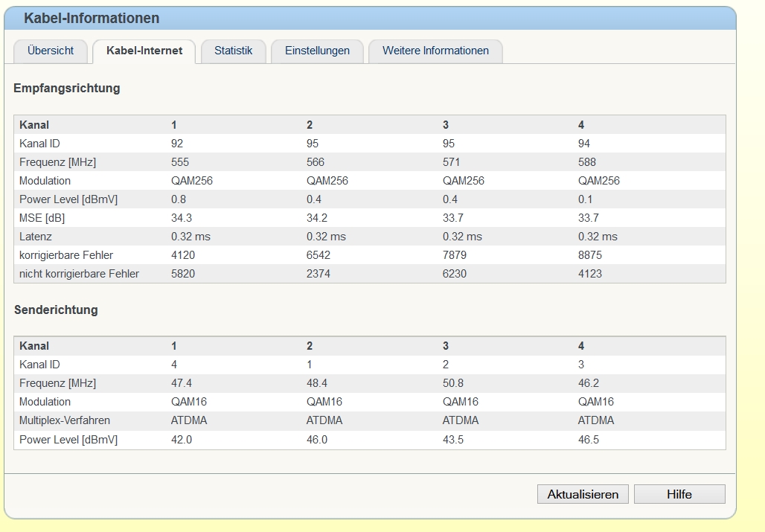Select the MSE value 34.3
Viewport: 765px width, 532px height.
[x=182, y=218]
